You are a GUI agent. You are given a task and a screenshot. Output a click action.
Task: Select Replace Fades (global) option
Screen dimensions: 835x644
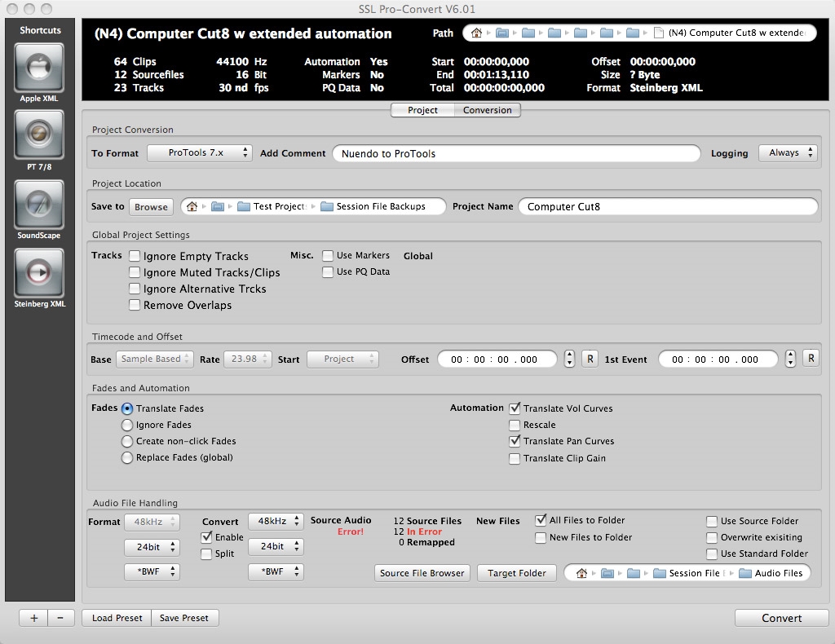tap(126, 457)
